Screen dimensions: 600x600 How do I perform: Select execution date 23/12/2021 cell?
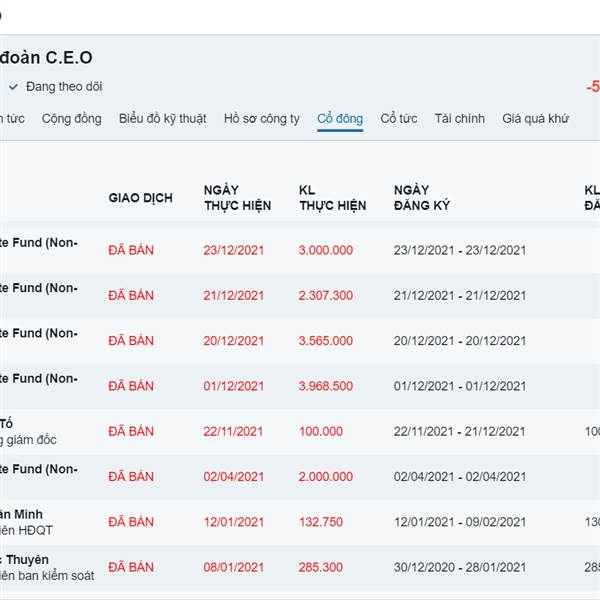[233, 250]
